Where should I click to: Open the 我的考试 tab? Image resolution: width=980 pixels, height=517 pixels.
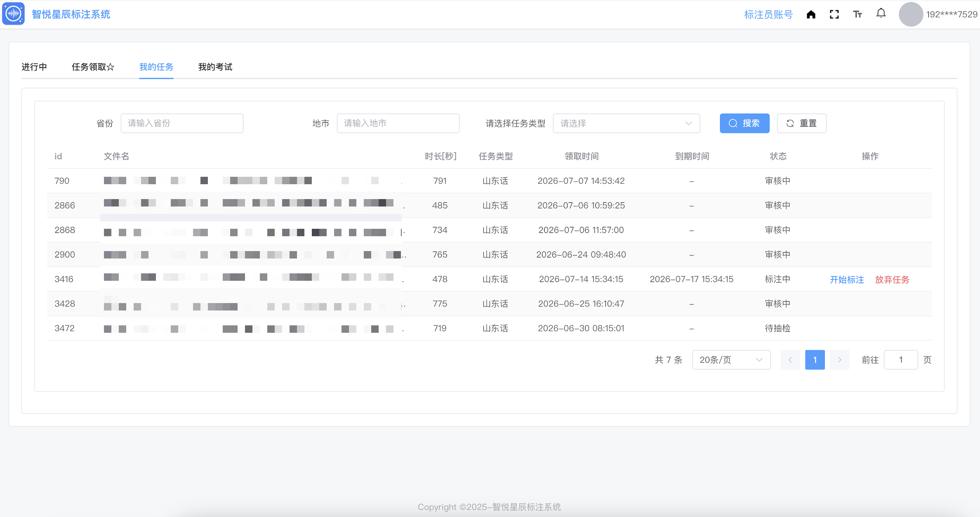point(215,67)
